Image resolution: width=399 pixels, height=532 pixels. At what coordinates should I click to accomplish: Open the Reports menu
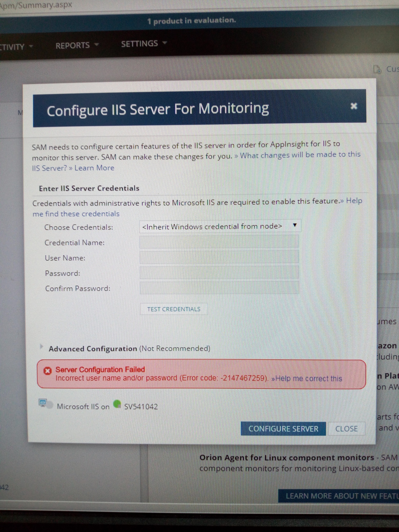pyautogui.click(x=77, y=46)
